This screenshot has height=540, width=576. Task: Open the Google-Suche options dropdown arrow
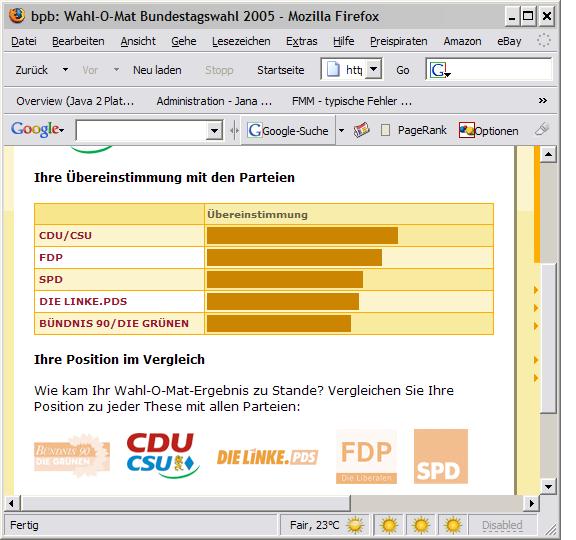tap(341, 130)
